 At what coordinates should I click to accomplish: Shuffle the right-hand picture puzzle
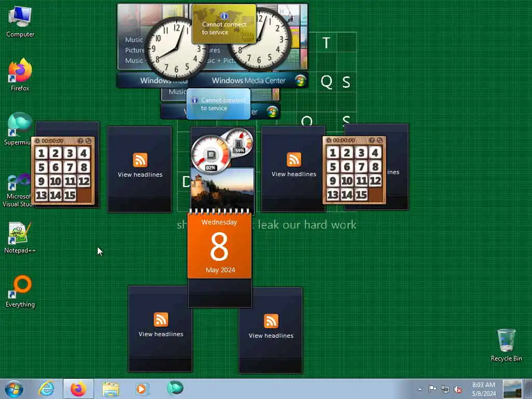pyautogui.click(x=380, y=140)
